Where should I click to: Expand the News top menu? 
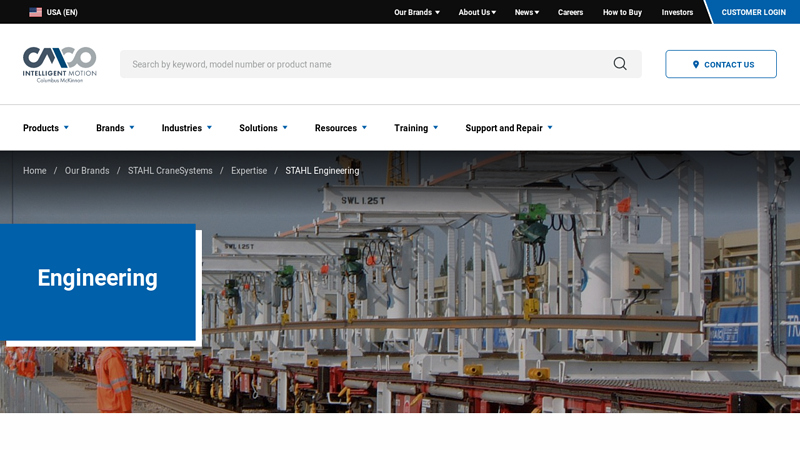point(527,12)
